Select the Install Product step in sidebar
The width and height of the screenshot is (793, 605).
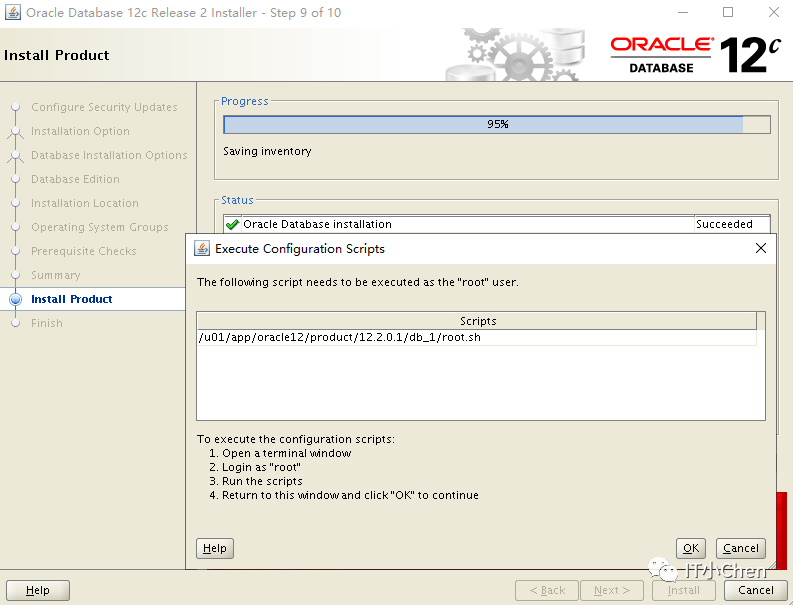(71, 299)
